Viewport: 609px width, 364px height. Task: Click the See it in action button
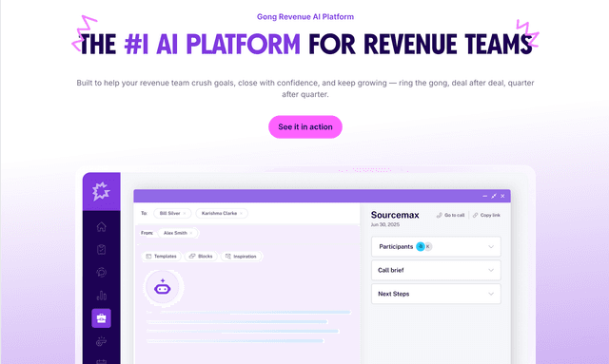pyautogui.click(x=305, y=127)
